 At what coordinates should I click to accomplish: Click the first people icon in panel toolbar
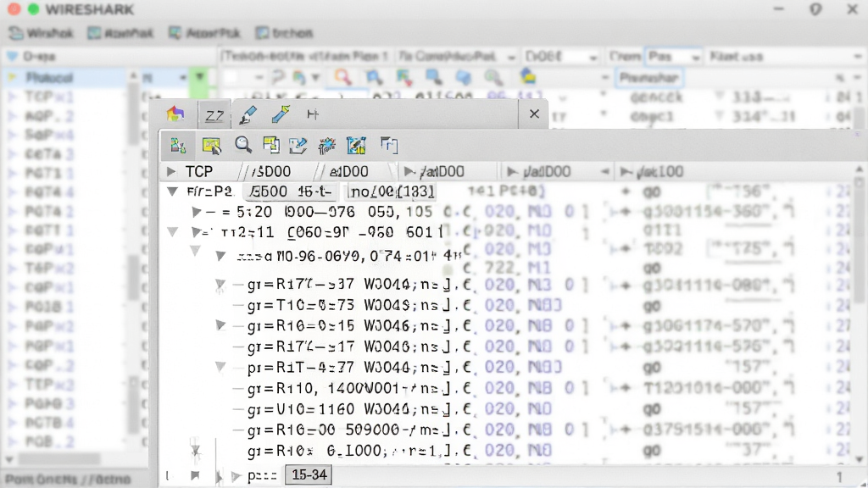[x=178, y=146]
